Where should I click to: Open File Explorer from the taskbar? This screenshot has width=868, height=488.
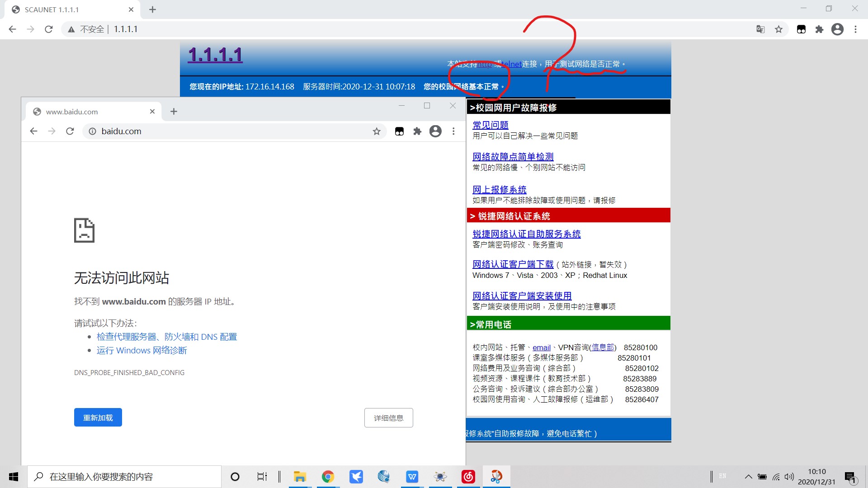pos(300,477)
